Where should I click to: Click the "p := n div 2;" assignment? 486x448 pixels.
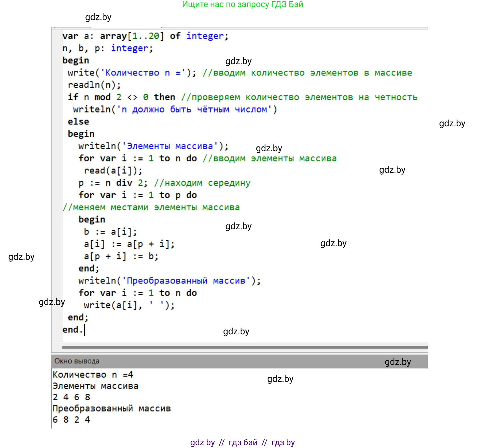[113, 183]
